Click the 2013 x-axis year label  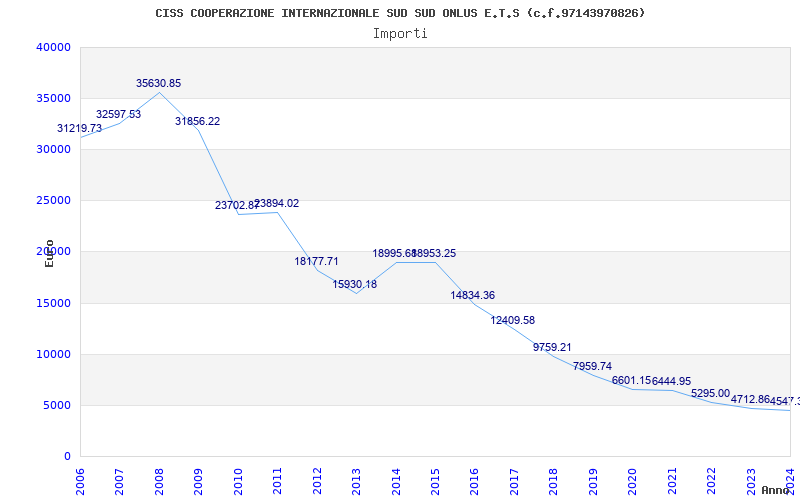pyautogui.click(x=356, y=481)
